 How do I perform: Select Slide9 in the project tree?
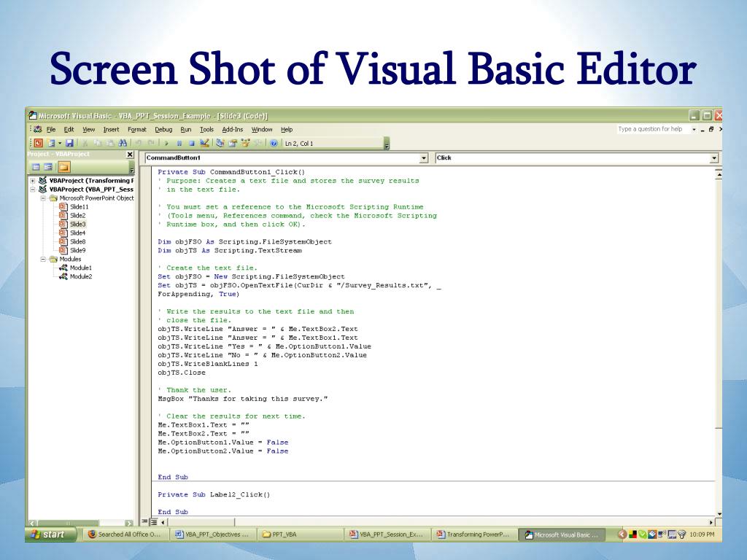[x=72, y=251]
